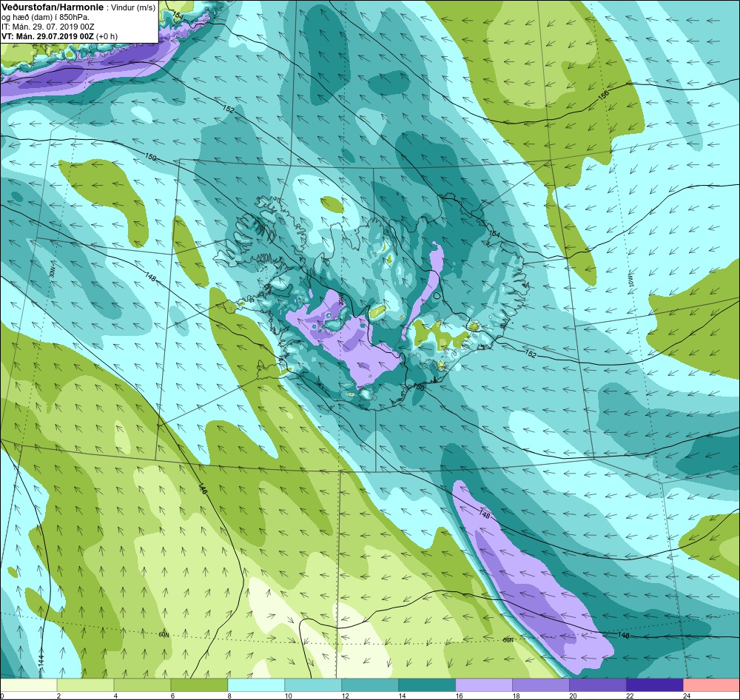Viewport: 740px width, 700px height.
Task: Click the 20–22 m/s violet legend swatch
Action: (x=597, y=685)
